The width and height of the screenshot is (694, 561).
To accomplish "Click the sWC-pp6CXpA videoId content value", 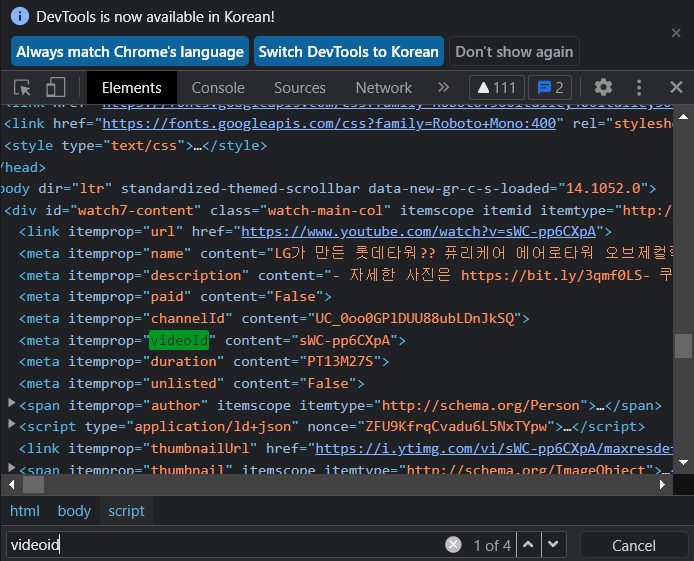I will coord(344,340).
